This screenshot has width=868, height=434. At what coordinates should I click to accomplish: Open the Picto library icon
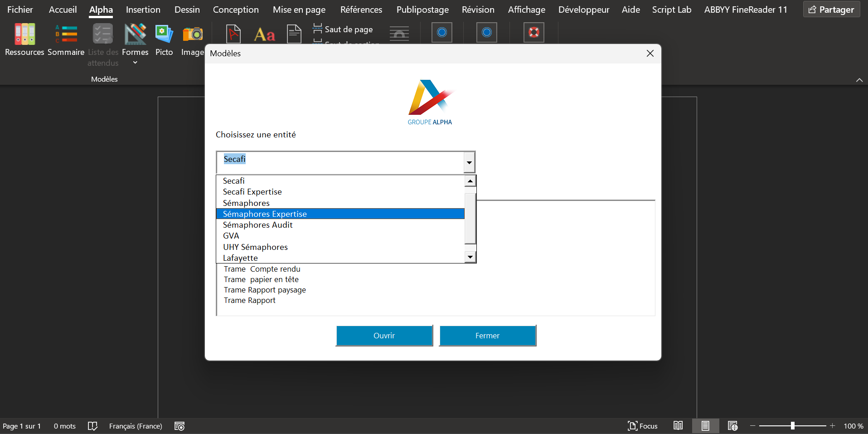pos(164,34)
